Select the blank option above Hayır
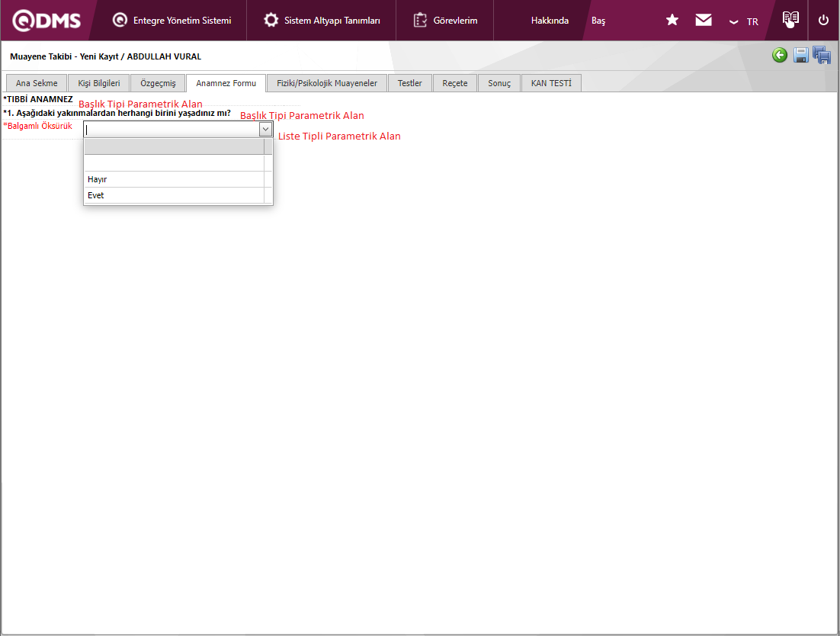The height and width of the screenshot is (636, 840). click(x=174, y=163)
